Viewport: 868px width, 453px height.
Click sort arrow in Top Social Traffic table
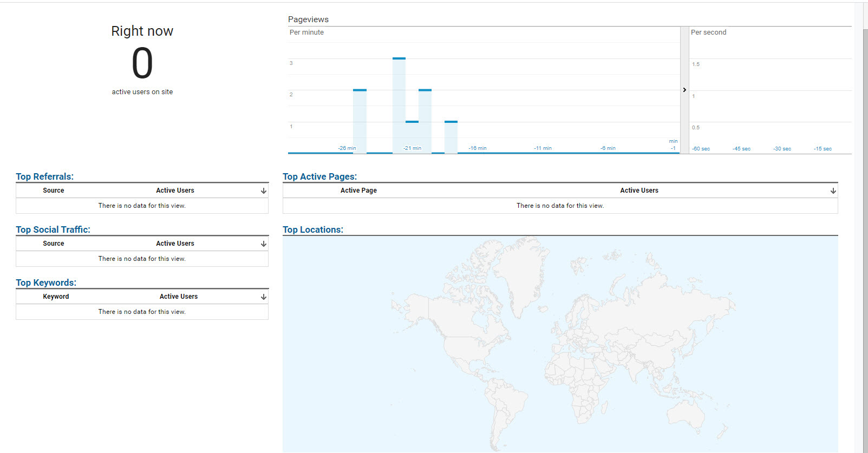263,244
